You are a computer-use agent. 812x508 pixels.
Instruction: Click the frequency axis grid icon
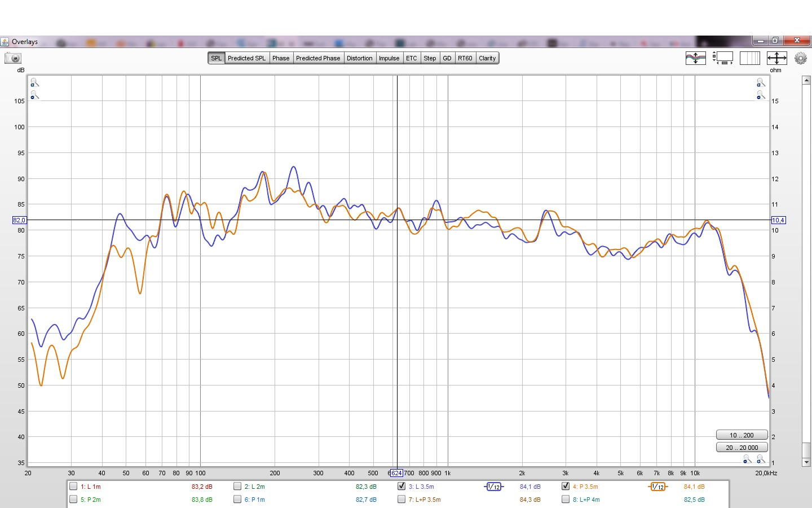pos(749,58)
